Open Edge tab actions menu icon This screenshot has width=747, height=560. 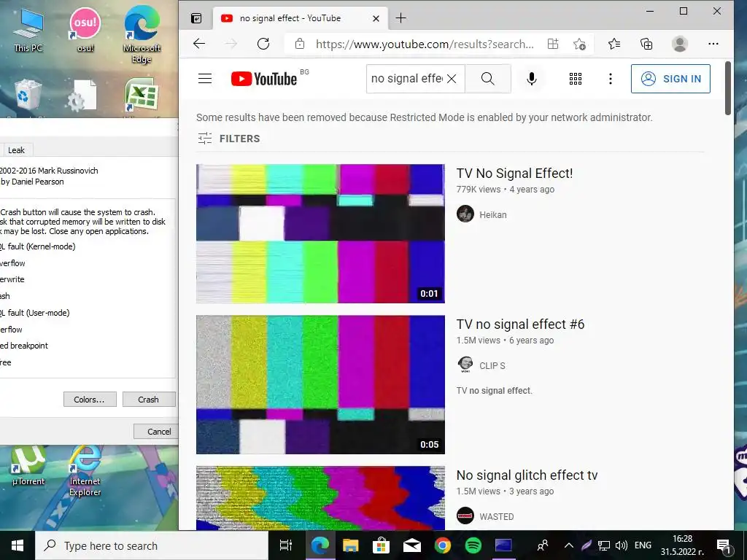click(x=196, y=18)
